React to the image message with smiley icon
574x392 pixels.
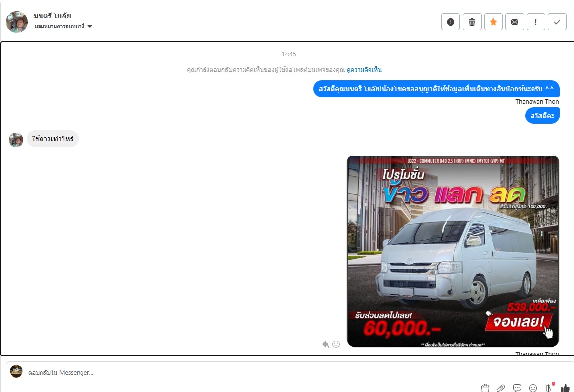point(336,344)
